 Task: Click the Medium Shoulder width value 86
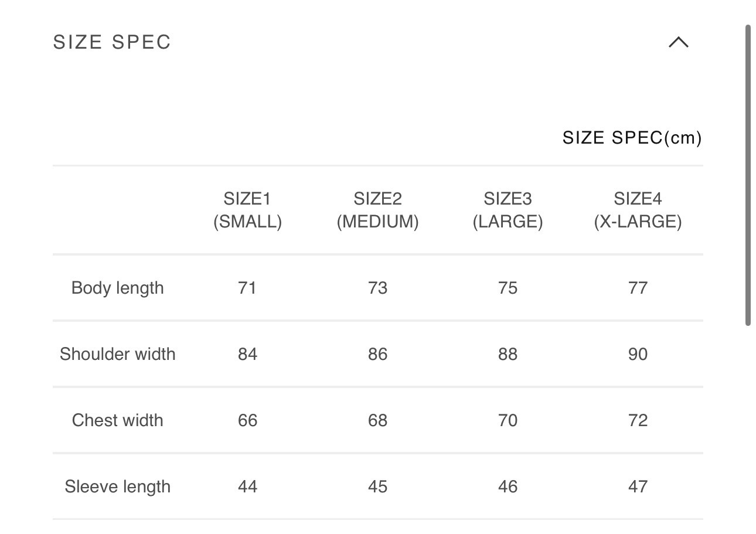click(377, 354)
